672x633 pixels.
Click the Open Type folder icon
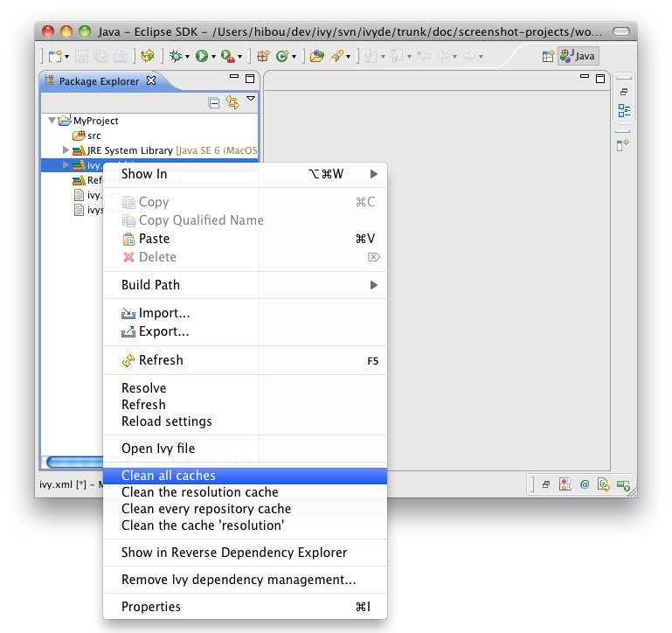(316, 56)
